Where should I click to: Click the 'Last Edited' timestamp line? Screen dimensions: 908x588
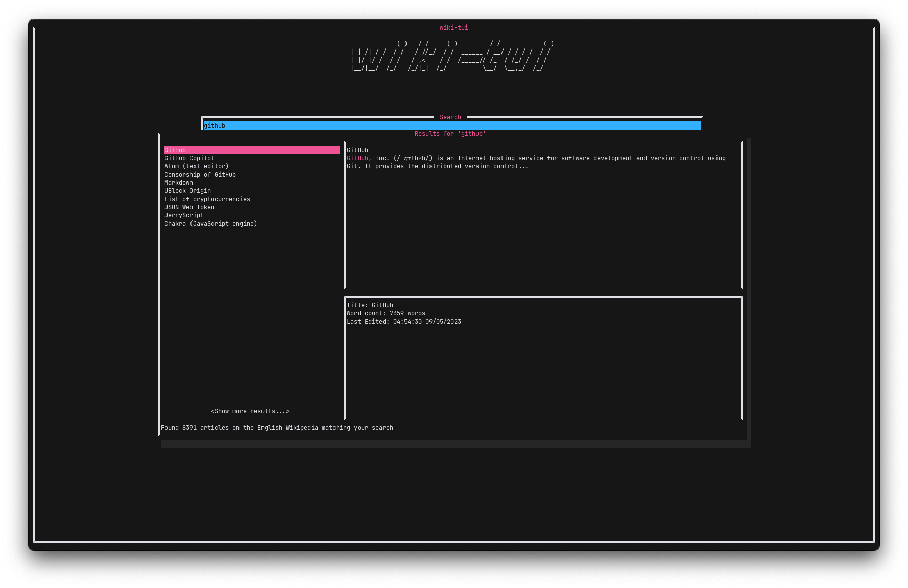point(404,322)
